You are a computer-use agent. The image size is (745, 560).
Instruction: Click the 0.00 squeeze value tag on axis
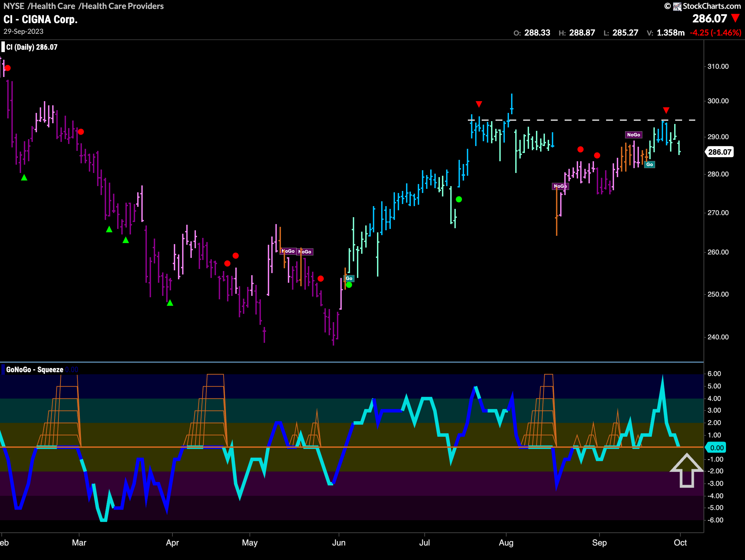716,448
